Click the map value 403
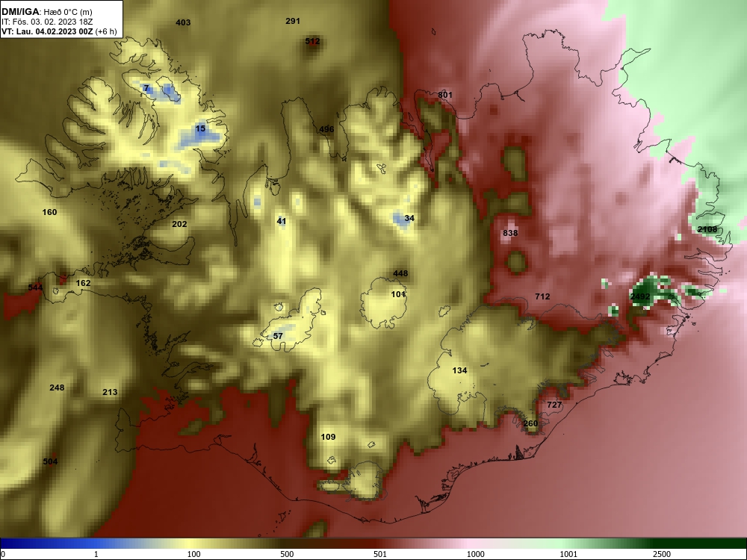This screenshot has height=560, width=747. click(183, 22)
